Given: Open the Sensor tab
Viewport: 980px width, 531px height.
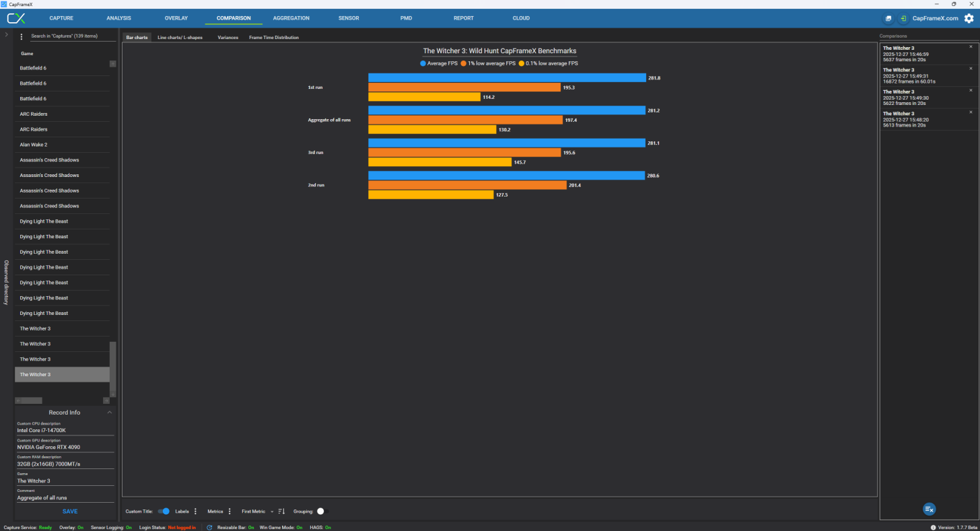Looking at the screenshot, I should pyautogui.click(x=349, y=18).
